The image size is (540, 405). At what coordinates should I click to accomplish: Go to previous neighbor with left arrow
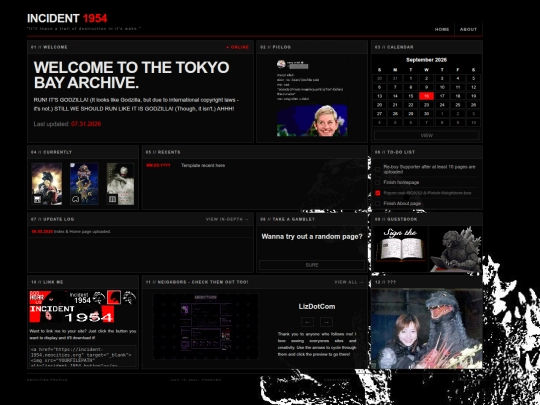307,322
